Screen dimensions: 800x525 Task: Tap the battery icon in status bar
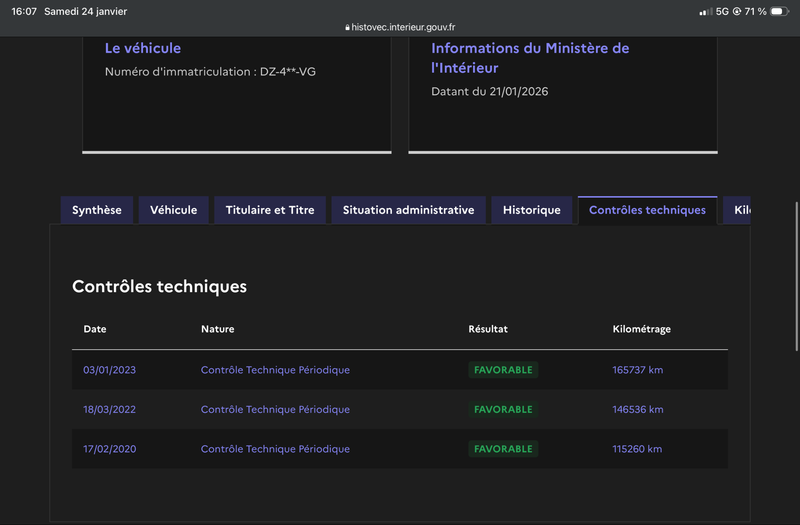[x=780, y=11]
